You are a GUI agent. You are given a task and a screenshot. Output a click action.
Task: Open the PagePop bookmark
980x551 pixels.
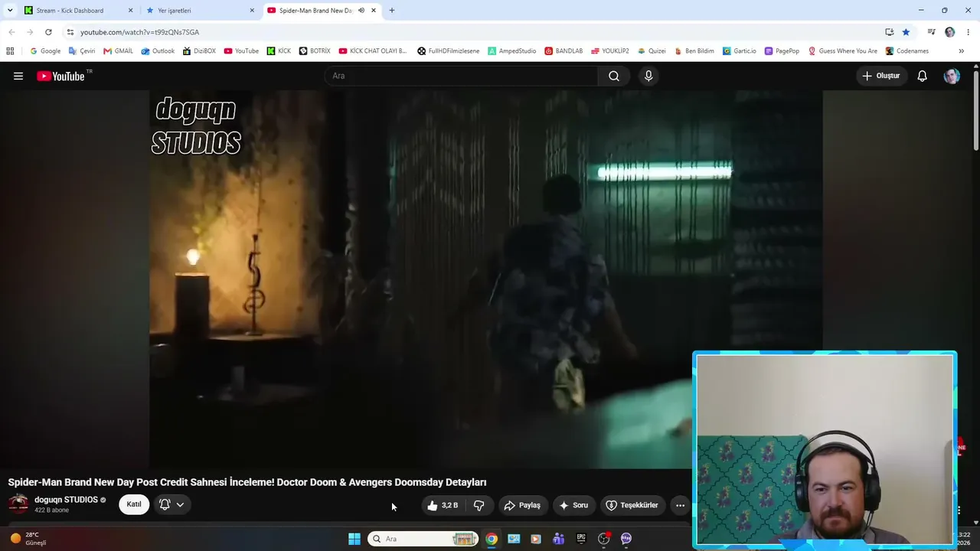782,51
